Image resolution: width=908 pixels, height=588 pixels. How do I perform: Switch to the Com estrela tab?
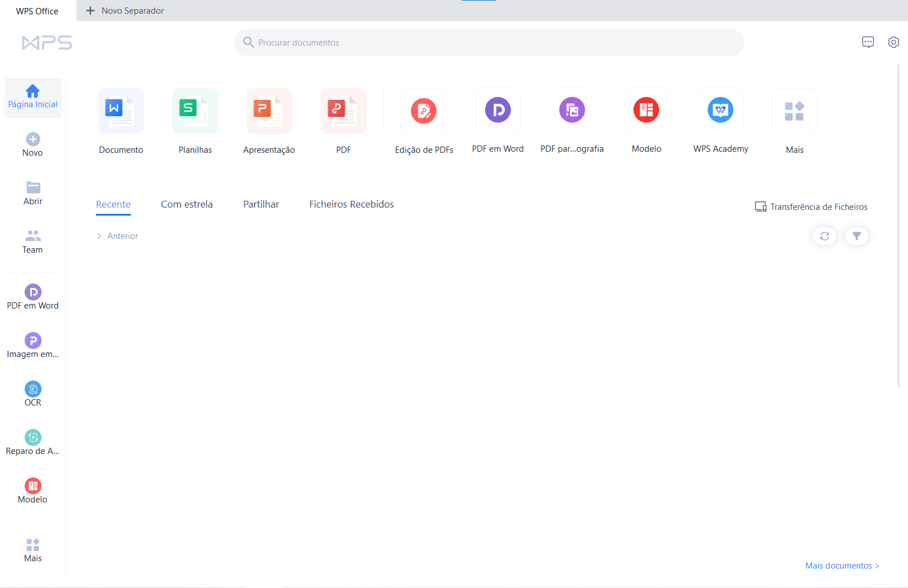coord(187,204)
